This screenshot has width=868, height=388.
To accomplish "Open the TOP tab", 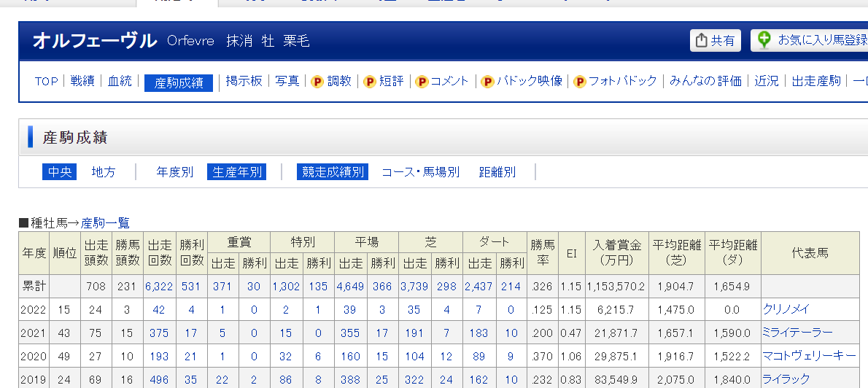I will pyautogui.click(x=47, y=82).
